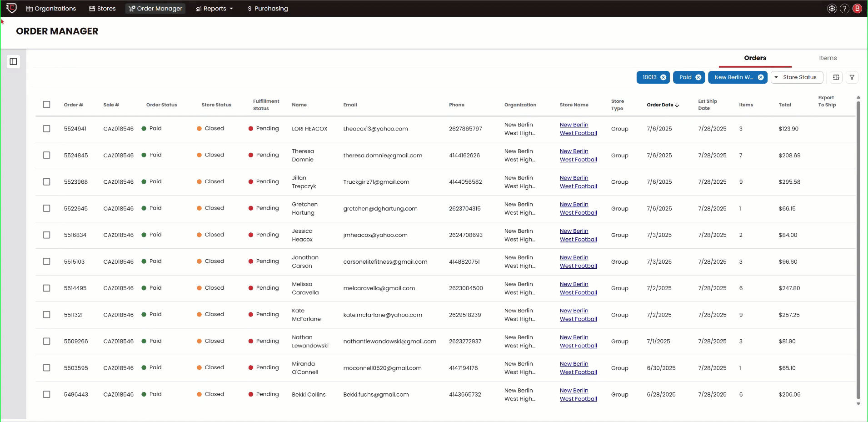Expand the Store Status dropdown
This screenshot has height=422, width=868.
(797, 77)
